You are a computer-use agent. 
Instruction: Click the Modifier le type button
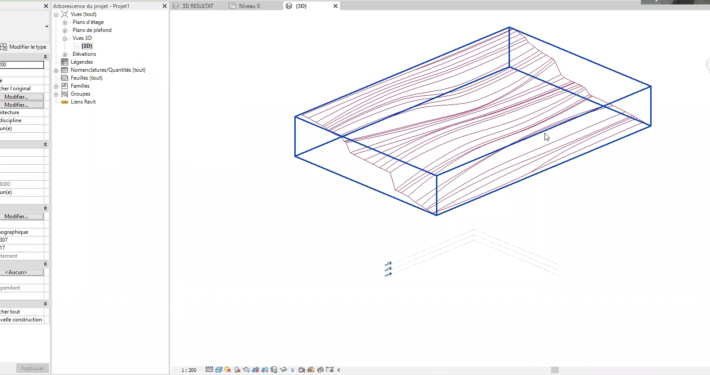[x=24, y=47]
